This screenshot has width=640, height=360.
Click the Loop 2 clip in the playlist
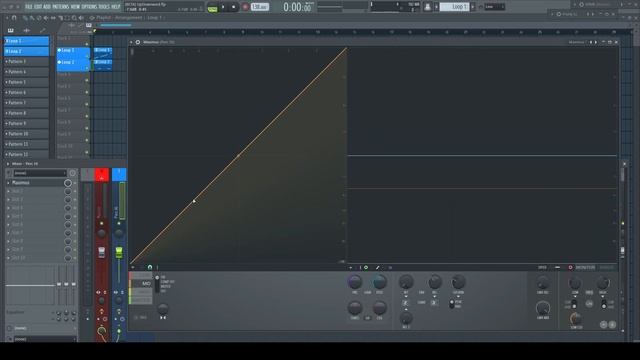point(102,64)
